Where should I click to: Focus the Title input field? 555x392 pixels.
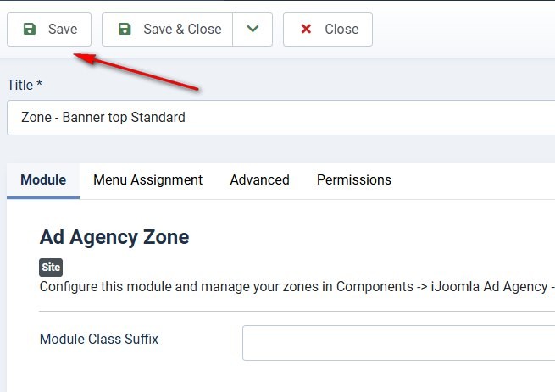point(280,118)
